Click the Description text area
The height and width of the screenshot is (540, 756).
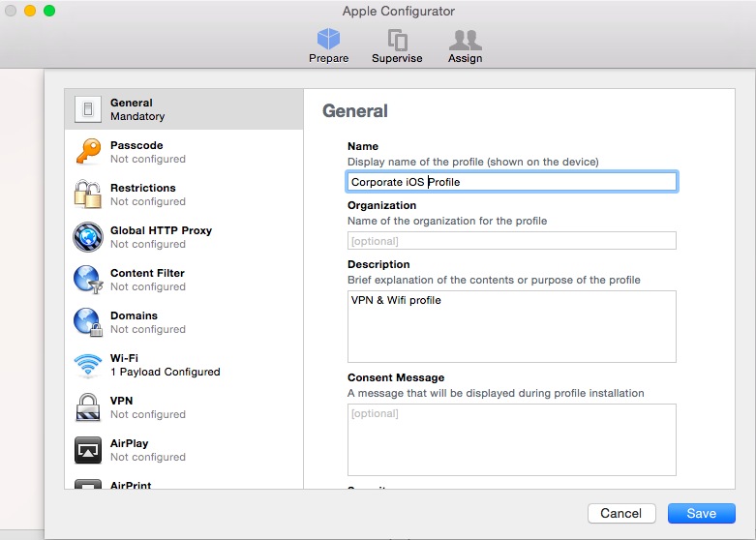pos(511,326)
